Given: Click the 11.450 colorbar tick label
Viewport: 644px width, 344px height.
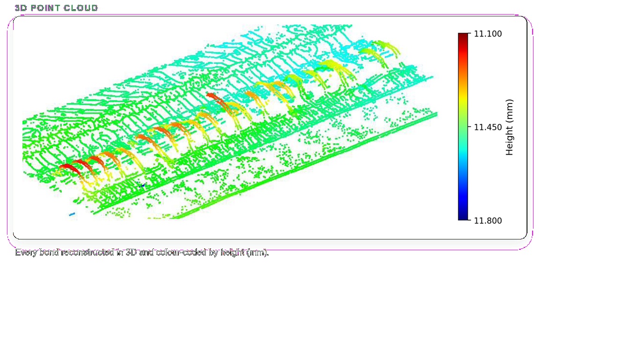Looking at the screenshot, I should (x=488, y=127).
